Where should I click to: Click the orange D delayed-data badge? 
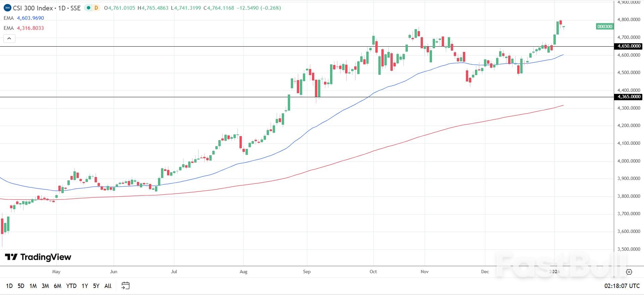click(x=96, y=8)
